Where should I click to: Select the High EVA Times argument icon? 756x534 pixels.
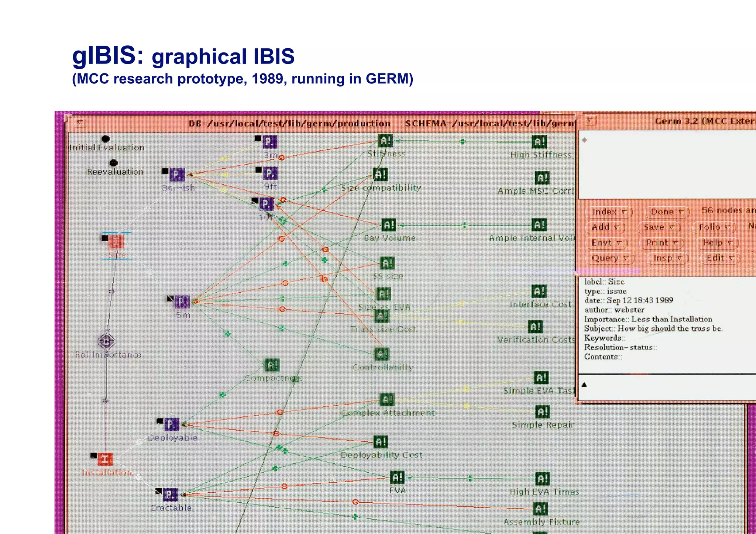pos(543,479)
